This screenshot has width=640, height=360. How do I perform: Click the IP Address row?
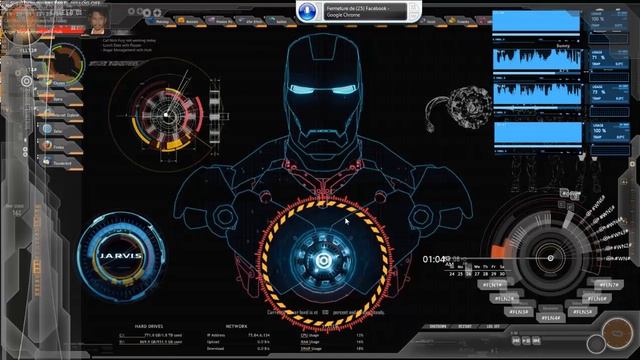click(x=238, y=335)
